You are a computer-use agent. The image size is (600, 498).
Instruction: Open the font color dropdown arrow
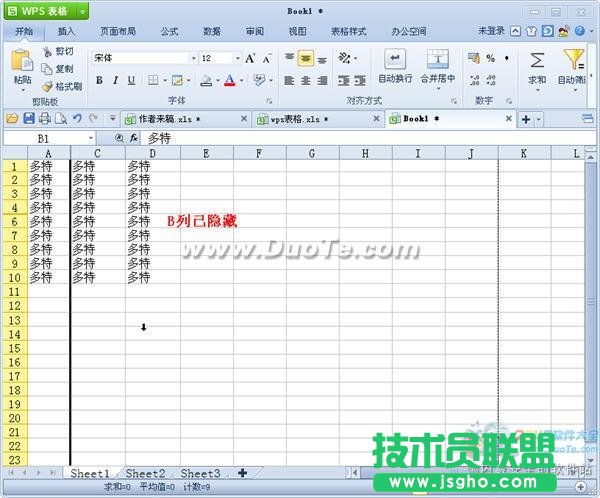click(x=241, y=81)
